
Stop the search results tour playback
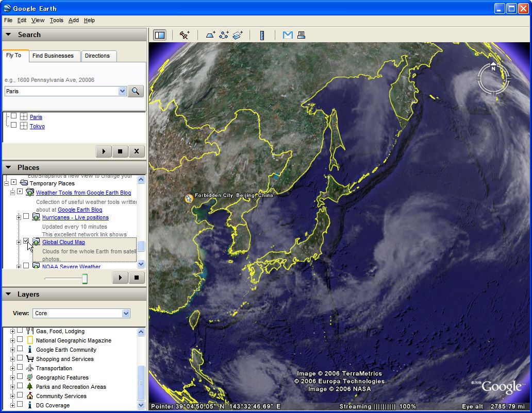(x=120, y=151)
